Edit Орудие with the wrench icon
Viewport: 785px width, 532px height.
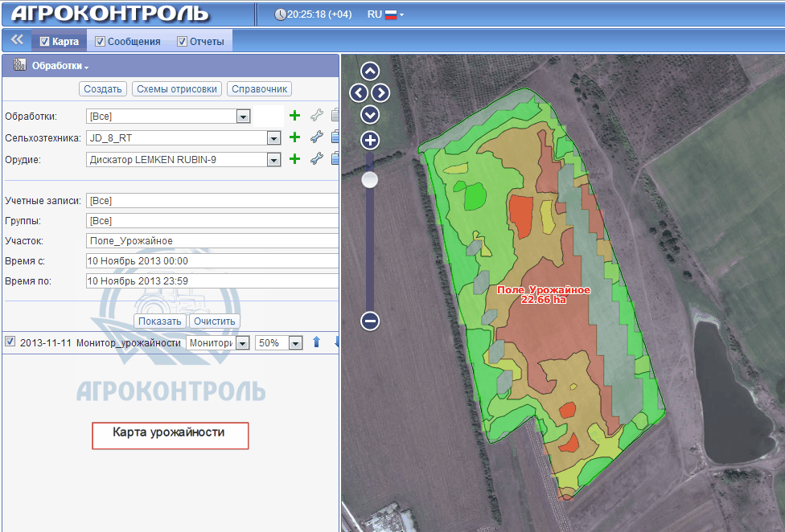click(316, 160)
